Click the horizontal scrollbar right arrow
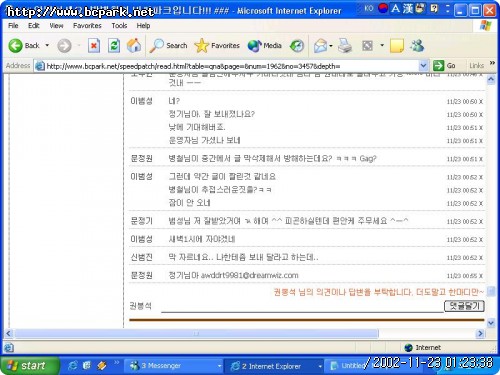The width and height of the screenshot is (500, 375). tap(480, 333)
